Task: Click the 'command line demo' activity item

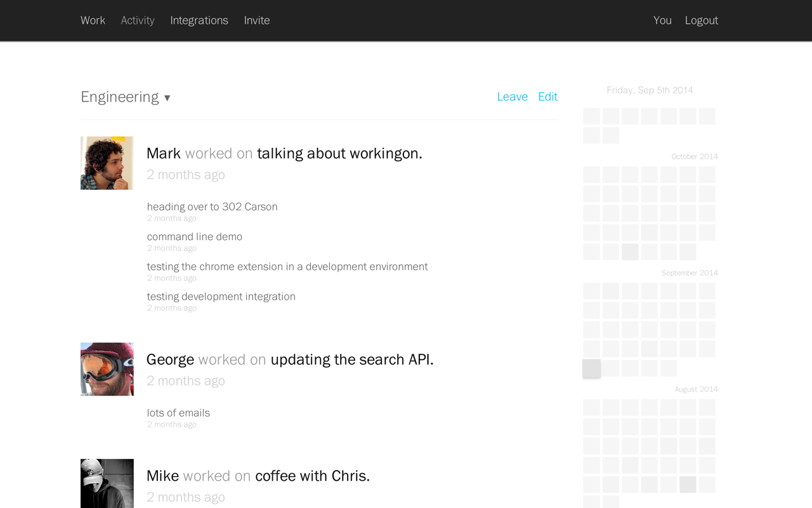Action: (195, 236)
